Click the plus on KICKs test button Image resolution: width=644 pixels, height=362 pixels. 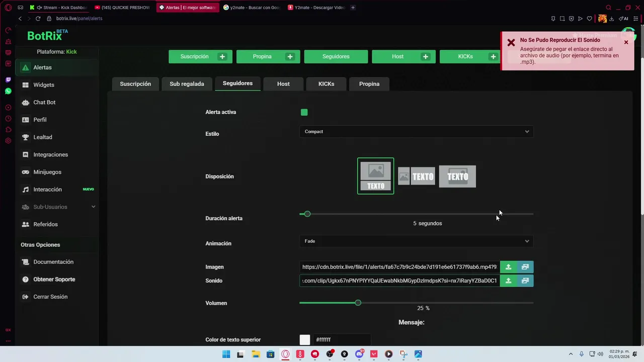tap(493, 57)
